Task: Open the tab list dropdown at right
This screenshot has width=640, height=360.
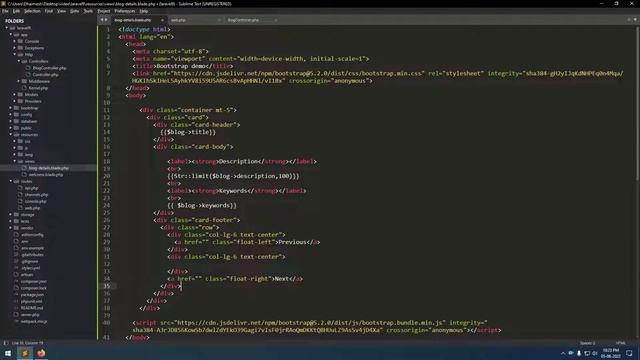Action: [635, 20]
